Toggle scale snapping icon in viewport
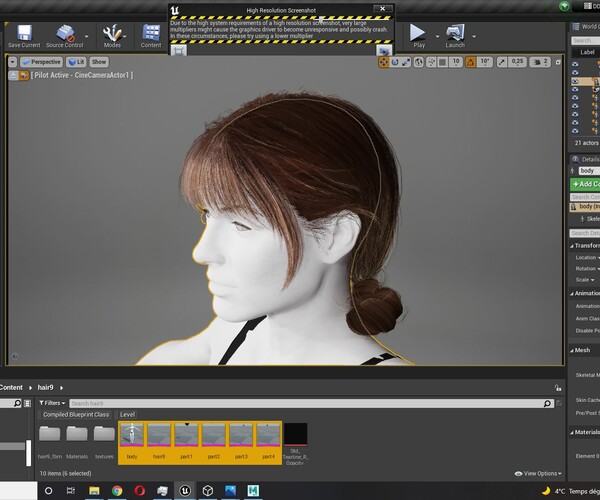The height and width of the screenshot is (500, 600). 502,62
